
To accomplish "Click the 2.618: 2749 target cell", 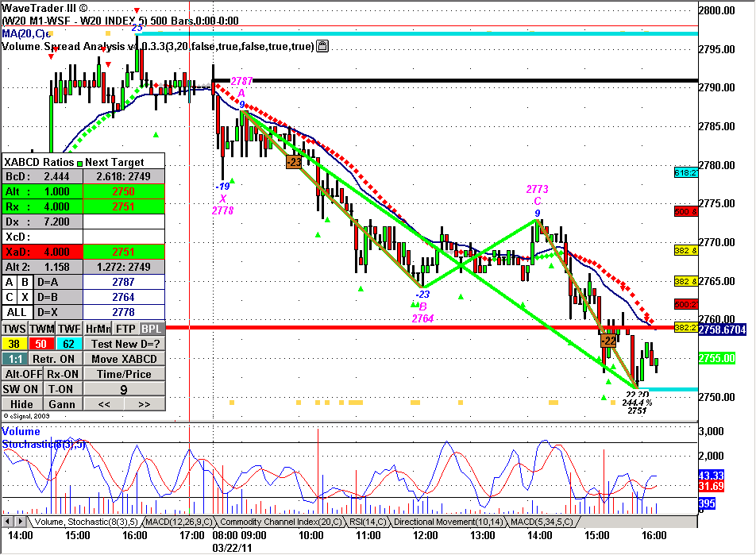I will click(124, 176).
